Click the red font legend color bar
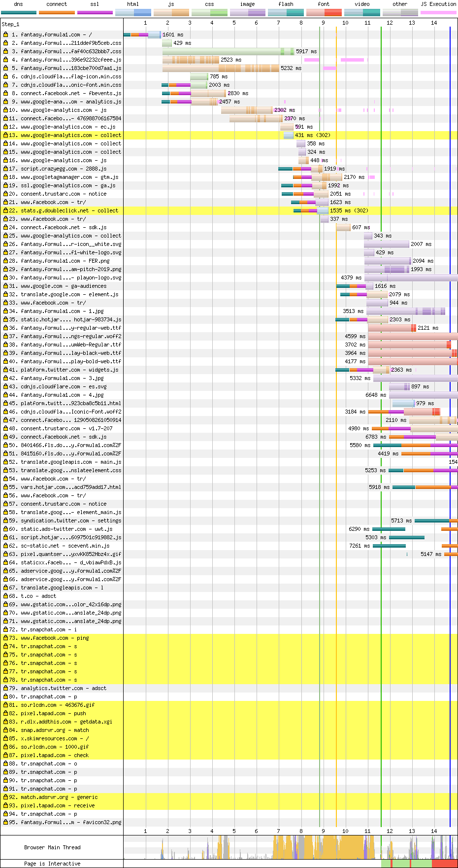 (x=324, y=12)
